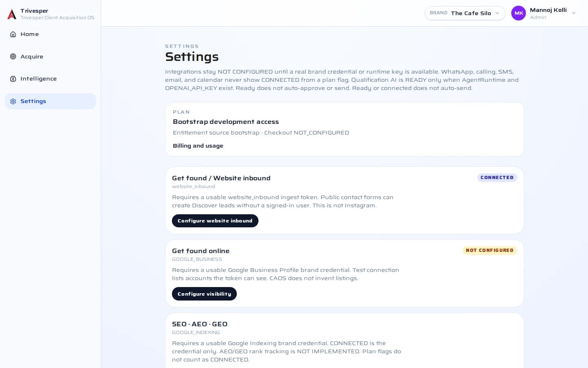Image resolution: width=588 pixels, height=368 pixels.
Task: Open the brand selector The Cafe Silo
Action: (465, 13)
